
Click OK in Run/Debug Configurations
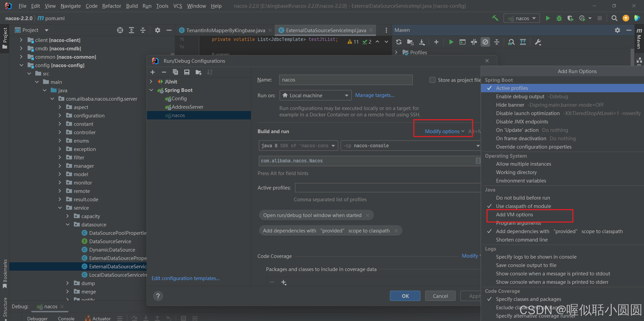point(405,296)
